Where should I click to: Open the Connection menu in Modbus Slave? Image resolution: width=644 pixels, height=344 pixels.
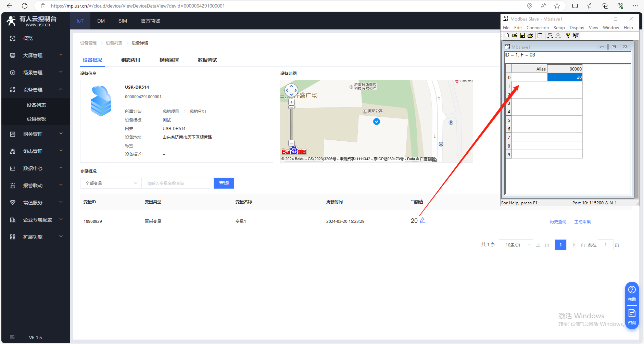(537, 28)
